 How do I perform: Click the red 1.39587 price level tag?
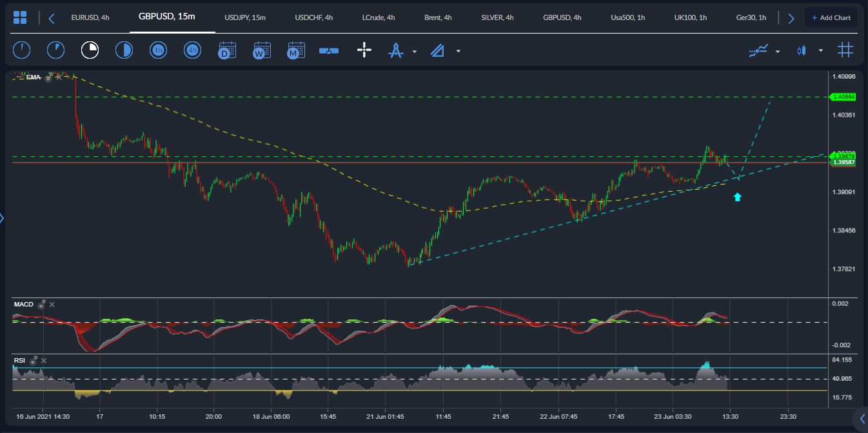tap(843, 163)
